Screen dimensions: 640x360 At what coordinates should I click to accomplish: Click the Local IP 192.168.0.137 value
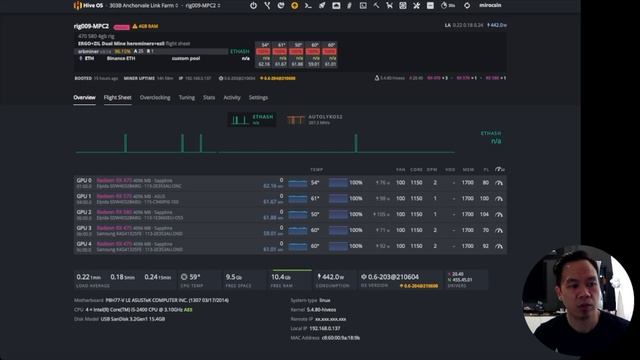[x=325, y=329]
